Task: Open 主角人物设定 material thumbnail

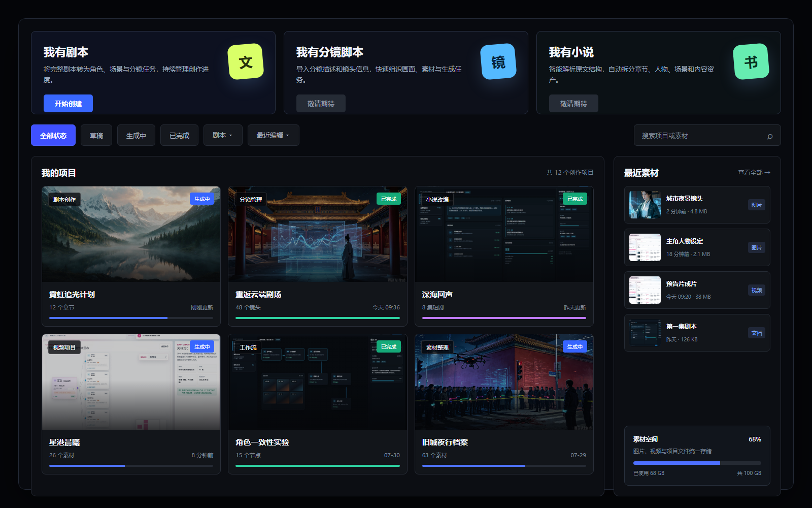Action: click(x=645, y=247)
